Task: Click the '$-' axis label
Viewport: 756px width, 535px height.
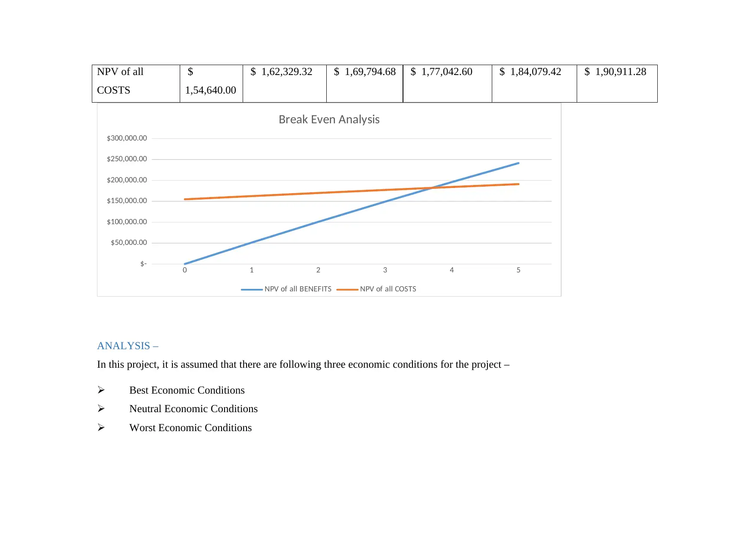Action: 144,264
